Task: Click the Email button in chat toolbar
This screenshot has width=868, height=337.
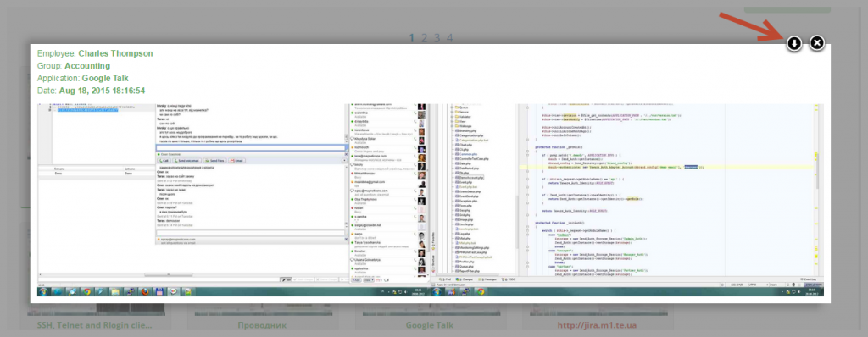Action: pos(236,161)
